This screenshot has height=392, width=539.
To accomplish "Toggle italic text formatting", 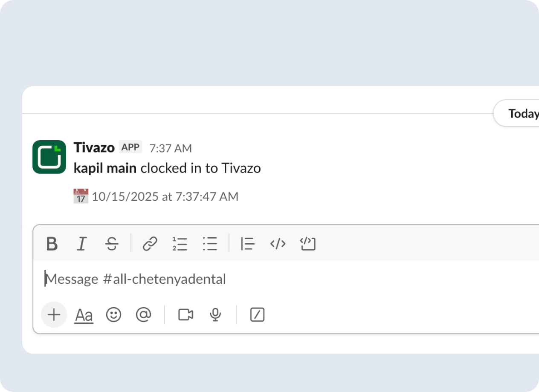I will 81,244.
